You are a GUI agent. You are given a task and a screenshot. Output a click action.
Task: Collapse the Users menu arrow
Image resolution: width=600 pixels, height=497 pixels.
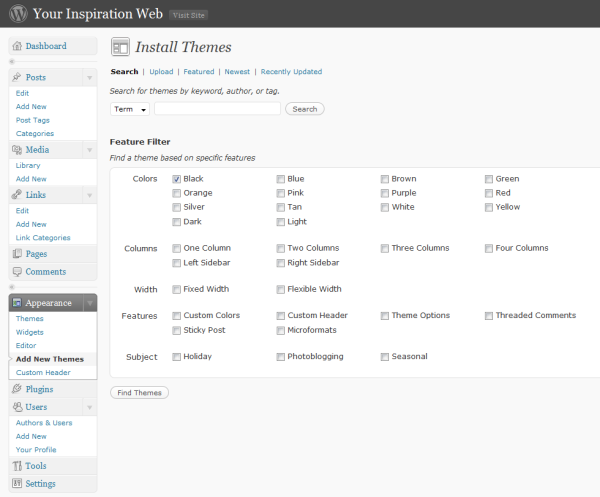(x=90, y=407)
